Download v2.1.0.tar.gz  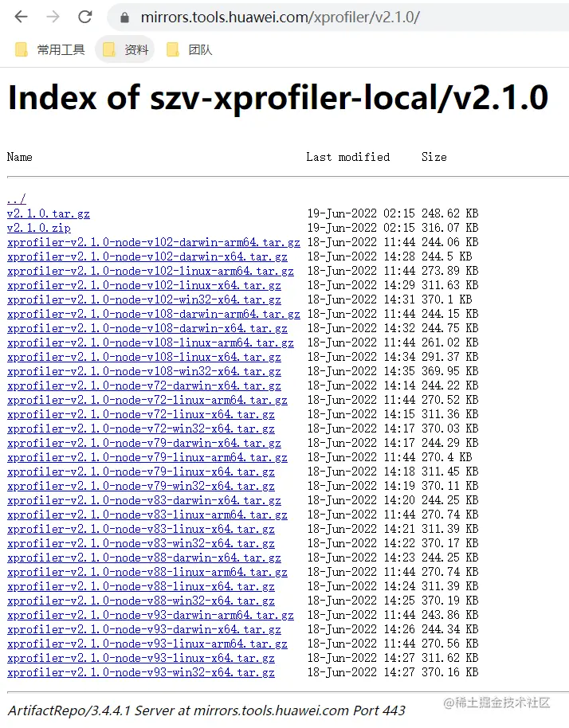(x=49, y=213)
